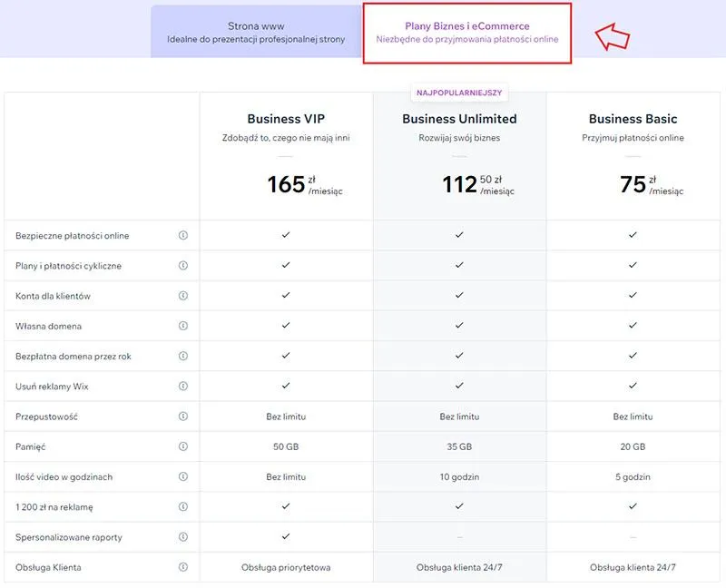Click info icon next to Pamięć
Screen dimensions: 726x588
coord(182,446)
